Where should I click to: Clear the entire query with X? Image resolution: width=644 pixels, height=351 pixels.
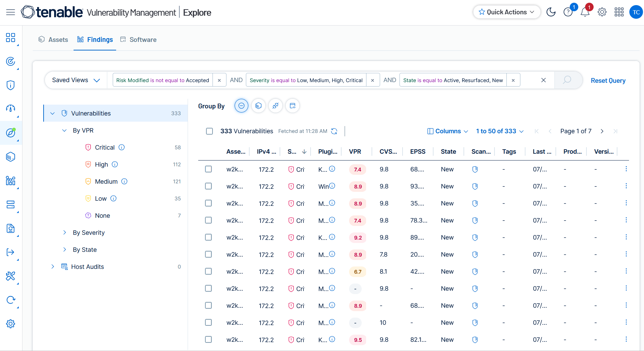[543, 80]
